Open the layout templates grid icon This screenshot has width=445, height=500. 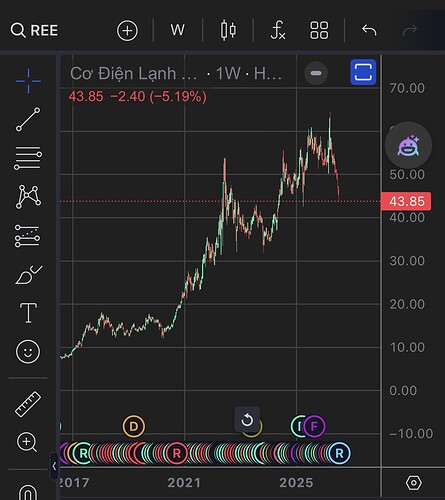pyautogui.click(x=319, y=30)
